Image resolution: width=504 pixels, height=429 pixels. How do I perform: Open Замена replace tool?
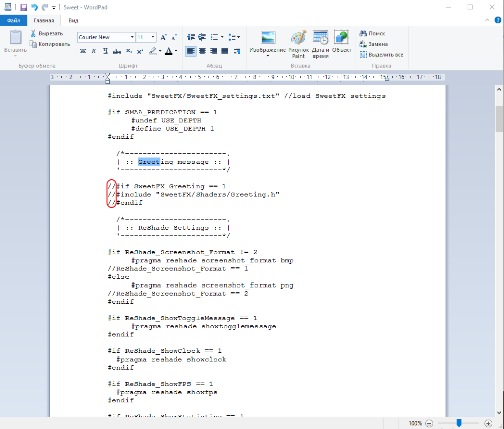[373, 44]
